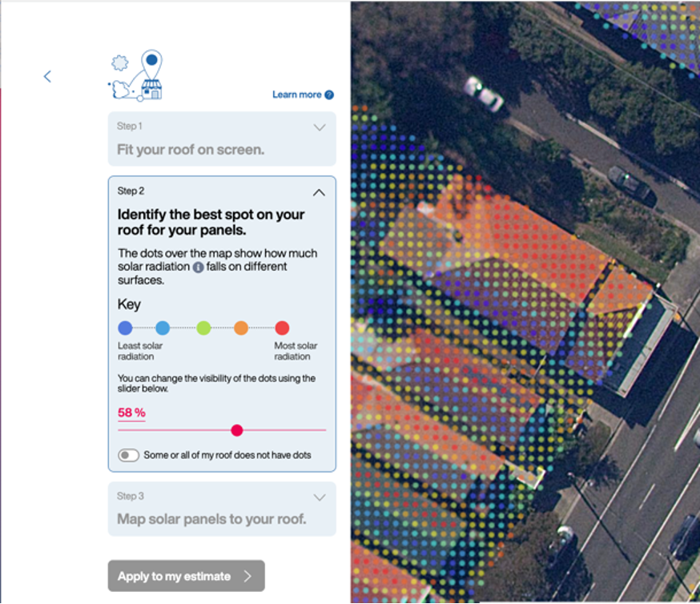Click the green key dot
The height and width of the screenshot is (604, 700).
[203, 328]
